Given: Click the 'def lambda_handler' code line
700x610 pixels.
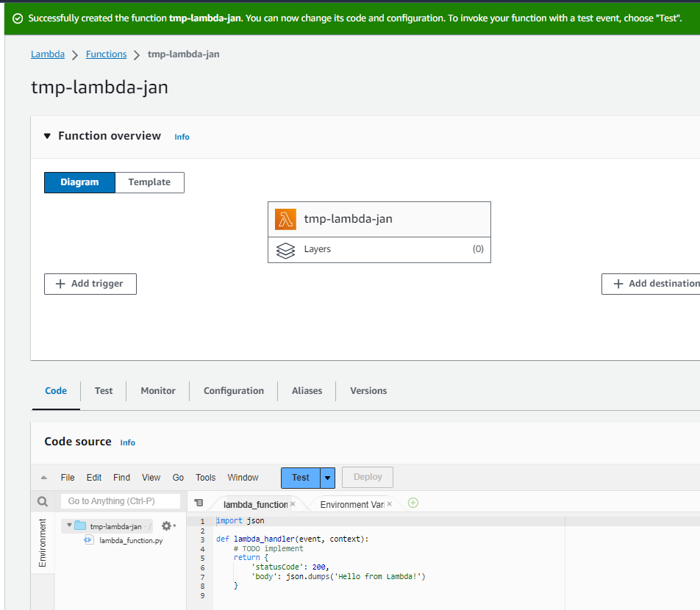Looking at the screenshot, I should 293,539.
